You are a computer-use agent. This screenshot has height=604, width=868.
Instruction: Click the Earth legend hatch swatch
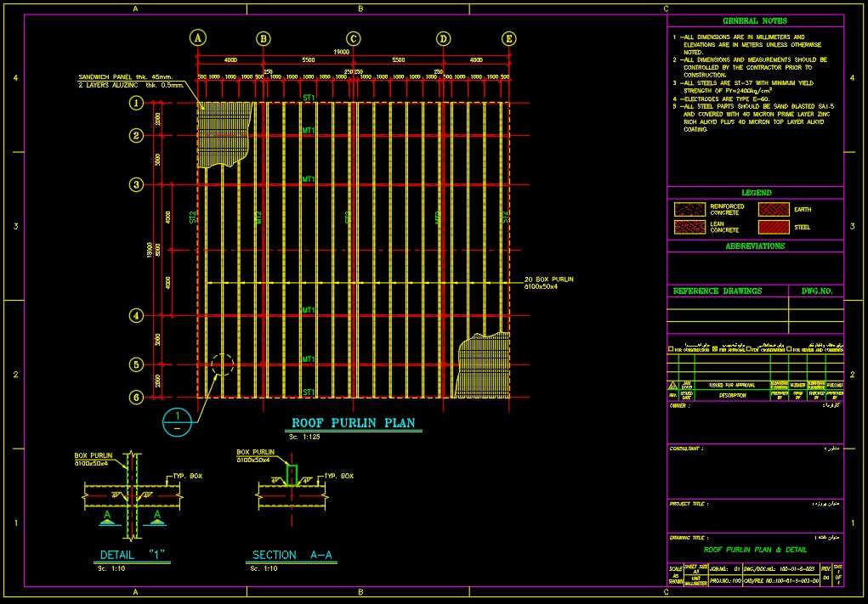(774, 209)
